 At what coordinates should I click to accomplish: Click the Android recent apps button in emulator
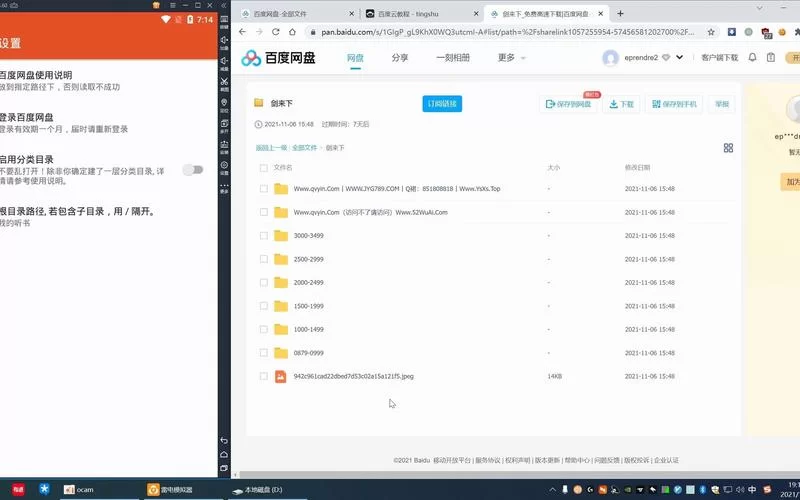tap(224, 468)
